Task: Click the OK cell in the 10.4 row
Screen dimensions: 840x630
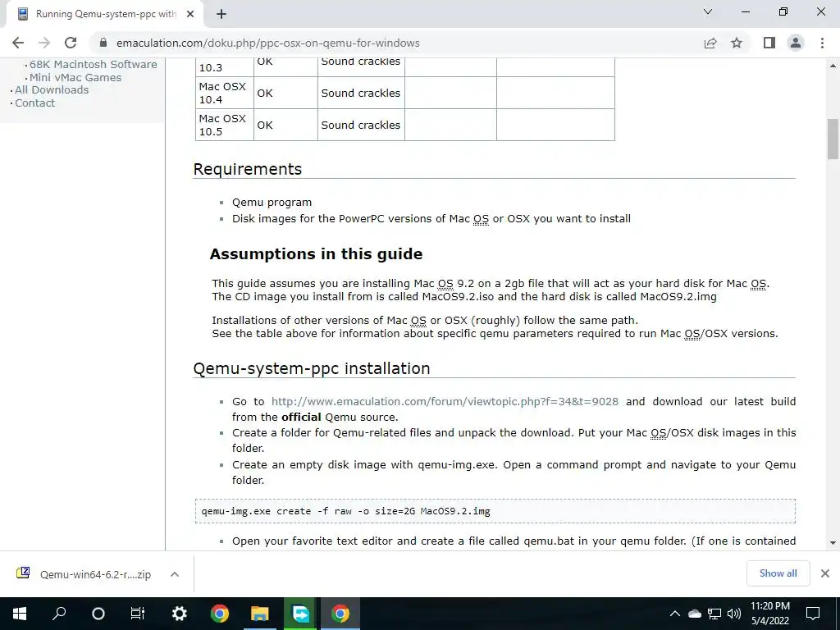Action: pos(285,93)
